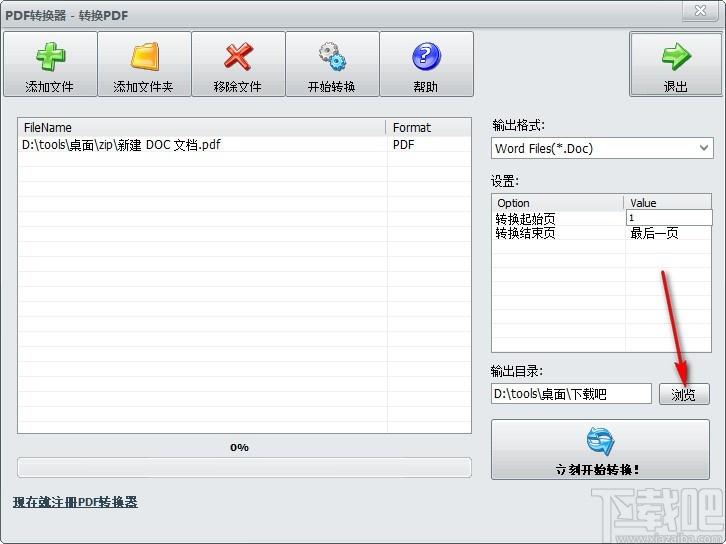
Task: Click the big 立刻开始转换 button
Action: point(600,450)
